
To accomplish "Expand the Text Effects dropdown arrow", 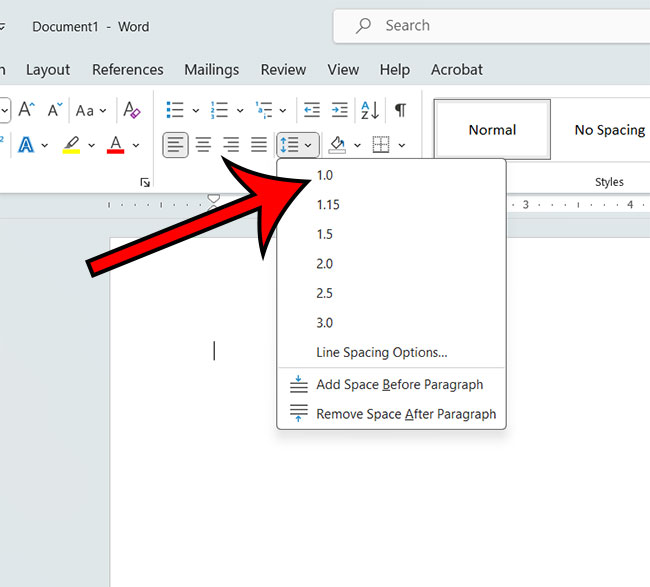I will pos(45,145).
